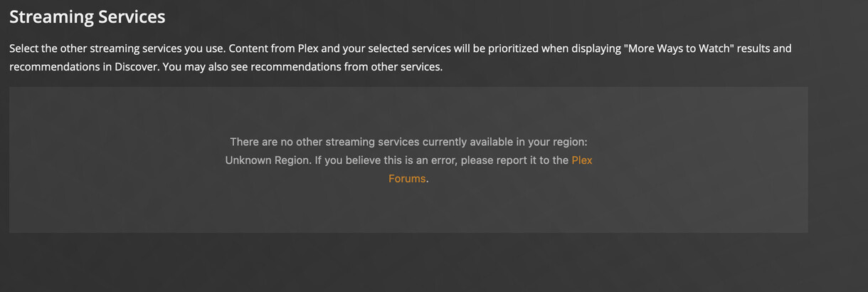
Task: Click the orange word "Plex" link
Action: 581,160
